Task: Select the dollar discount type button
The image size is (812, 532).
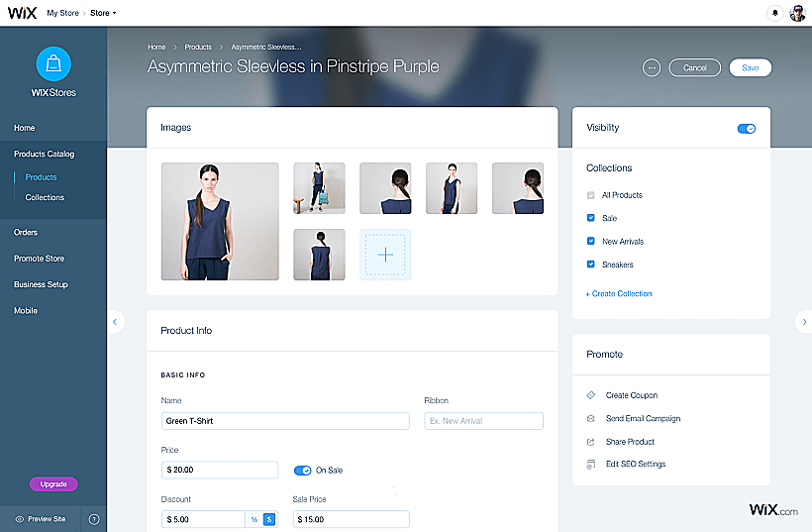Action: tap(269, 519)
